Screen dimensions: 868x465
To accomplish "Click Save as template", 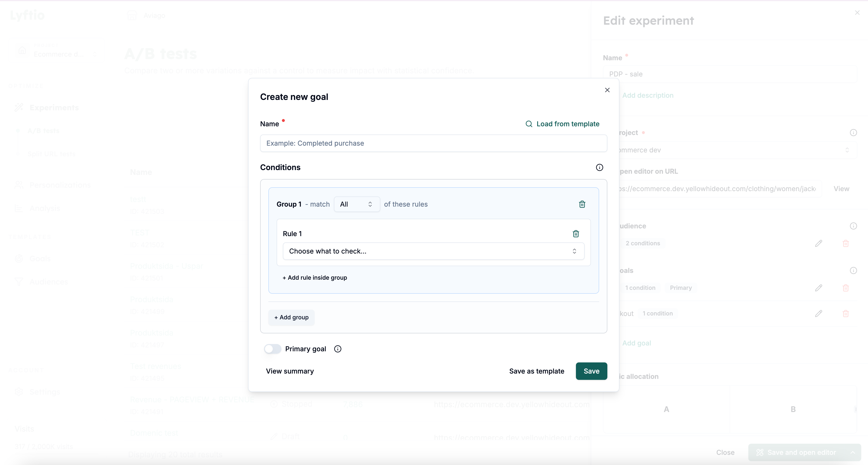I will pos(537,371).
